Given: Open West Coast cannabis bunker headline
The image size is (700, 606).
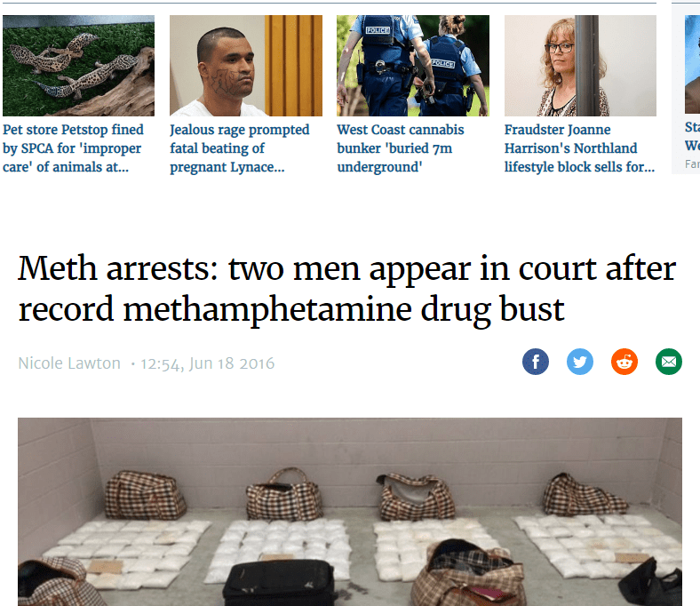Looking at the screenshot, I should (401, 148).
